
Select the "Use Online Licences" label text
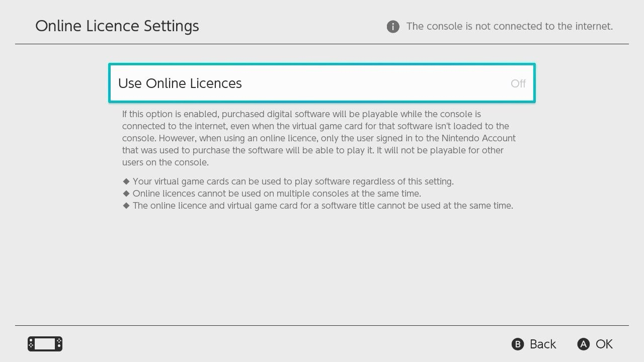pyautogui.click(x=180, y=83)
